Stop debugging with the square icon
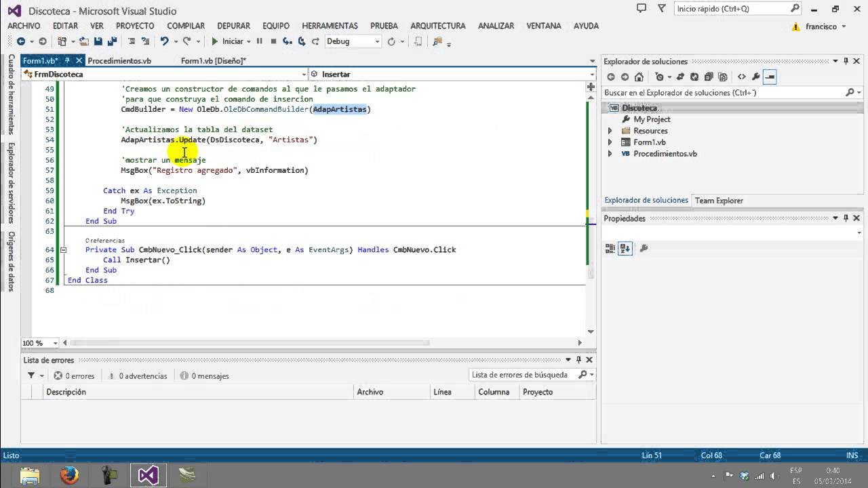Image resolution: width=868 pixels, height=488 pixels. coord(273,41)
